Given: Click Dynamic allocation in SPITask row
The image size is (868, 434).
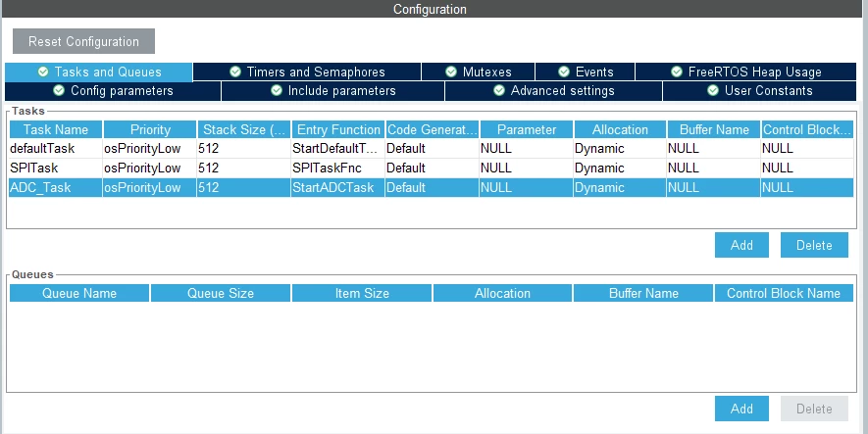Looking at the screenshot, I should point(620,169).
